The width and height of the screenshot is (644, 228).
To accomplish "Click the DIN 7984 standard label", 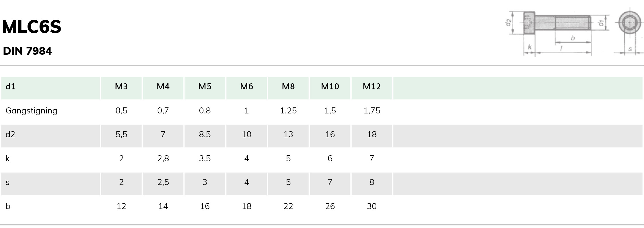I will (27, 51).
